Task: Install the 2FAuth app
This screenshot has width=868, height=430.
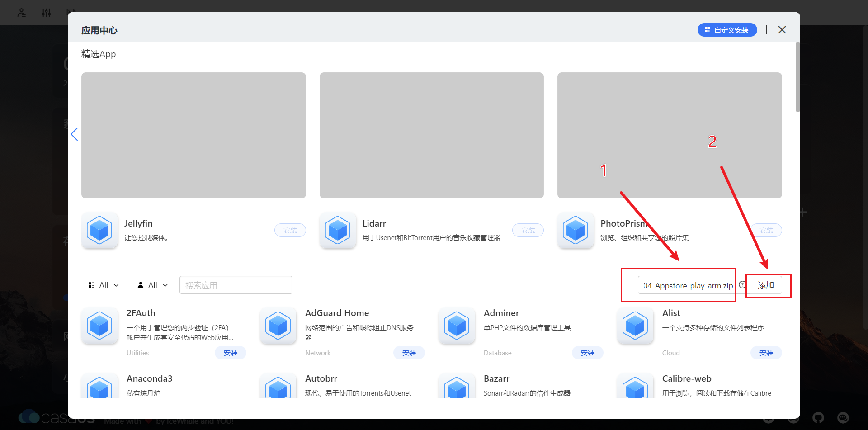Action: (231, 353)
